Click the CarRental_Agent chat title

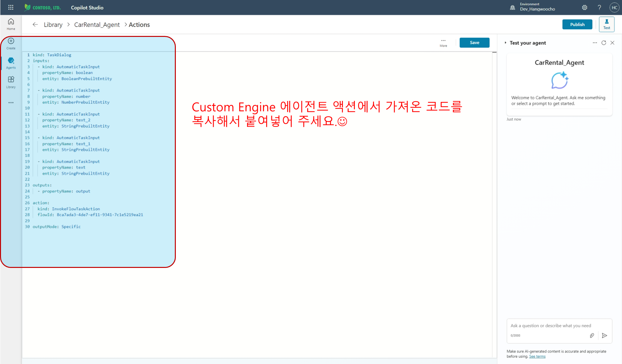[559, 62]
